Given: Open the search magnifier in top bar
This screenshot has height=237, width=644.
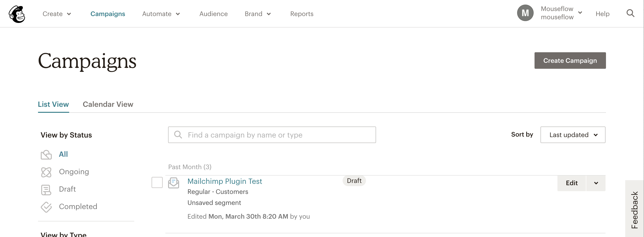Looking at the screenshot, I should point(630,13).
